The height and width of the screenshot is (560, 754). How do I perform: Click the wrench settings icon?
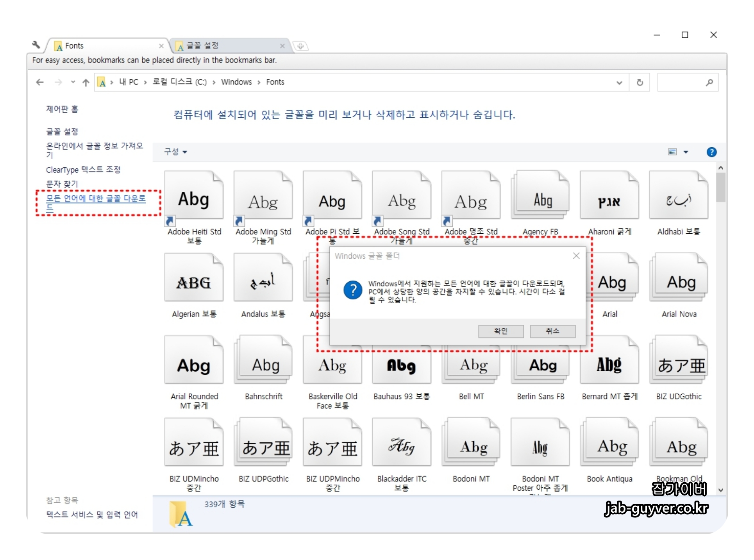pyautogui.click(x=36, y=45)
